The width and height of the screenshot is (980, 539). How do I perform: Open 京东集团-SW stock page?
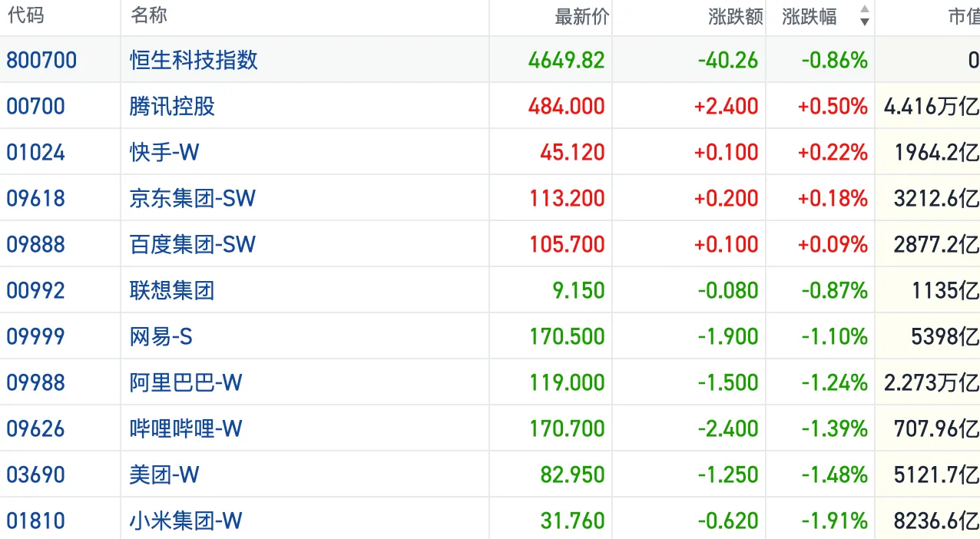[192, 198]
